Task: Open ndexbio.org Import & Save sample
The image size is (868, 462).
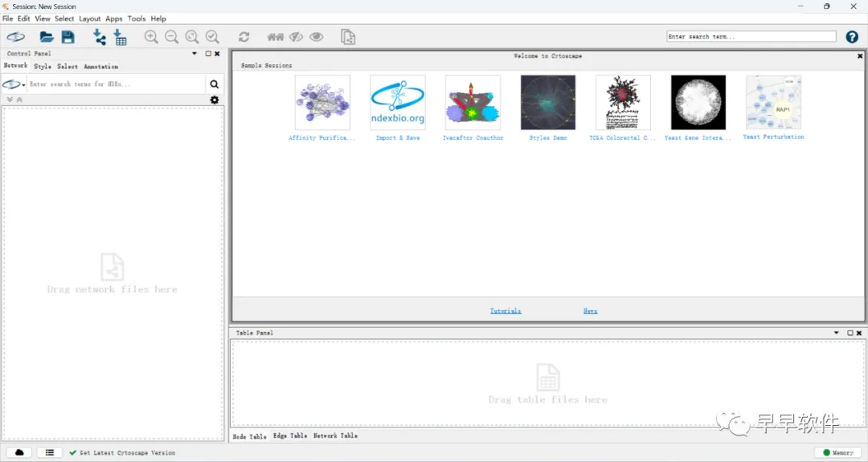Action: tap(398, 102)
